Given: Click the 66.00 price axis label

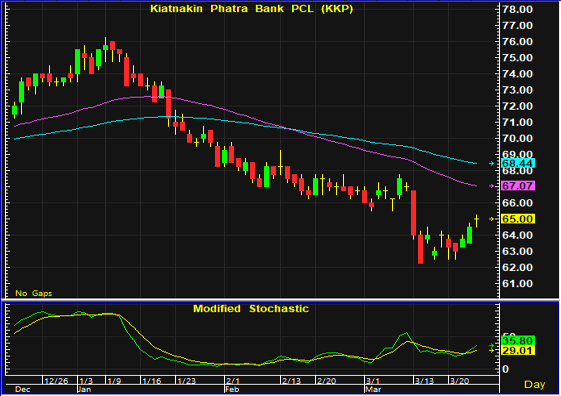Looking at the screenshot, I should (517, 203).
